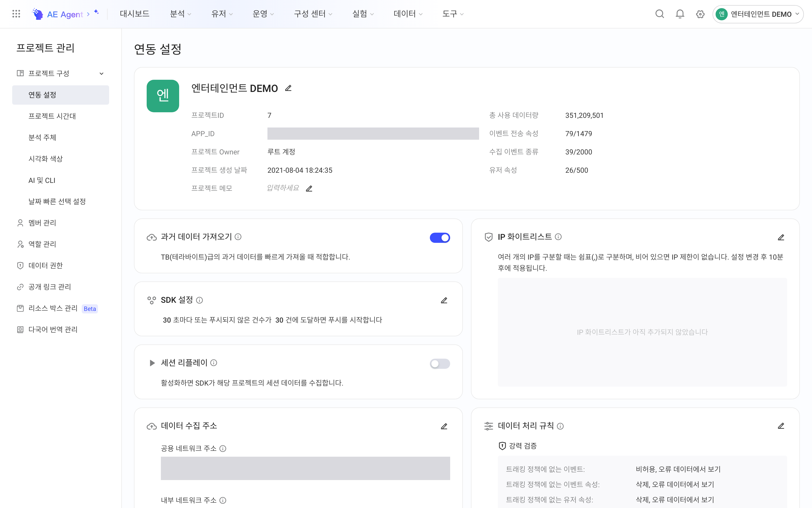The image size is (812, 508).
Task: Go to the 대시보드 tab
Action: coord(134,14)
